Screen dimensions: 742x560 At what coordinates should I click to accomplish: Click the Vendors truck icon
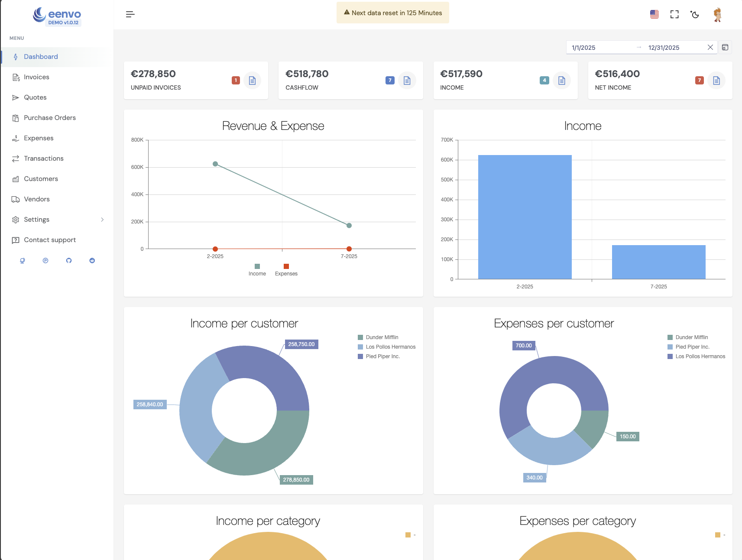[x=16, y=199]
